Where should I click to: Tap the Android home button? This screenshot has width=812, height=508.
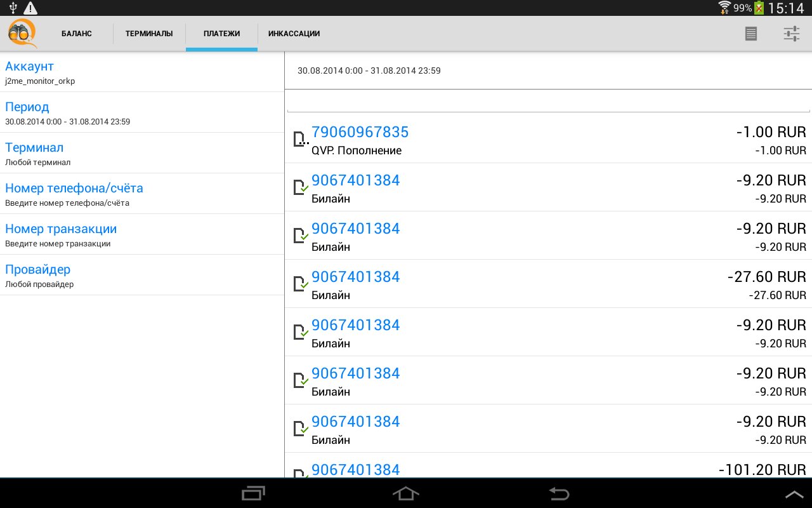(406, 493)
